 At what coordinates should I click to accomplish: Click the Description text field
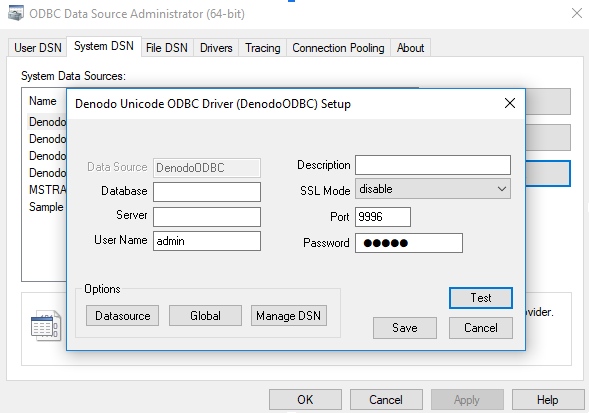coord(433,165)
